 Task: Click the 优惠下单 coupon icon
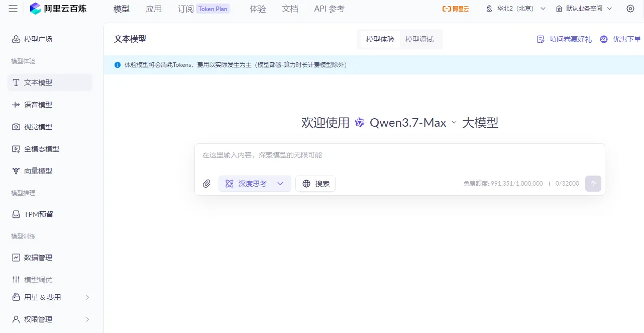[604, 39]
